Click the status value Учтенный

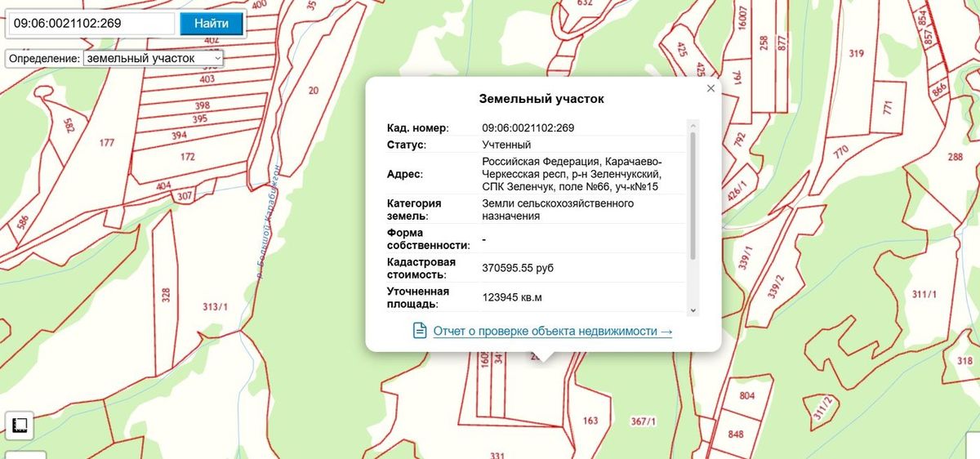coord(506,145)
